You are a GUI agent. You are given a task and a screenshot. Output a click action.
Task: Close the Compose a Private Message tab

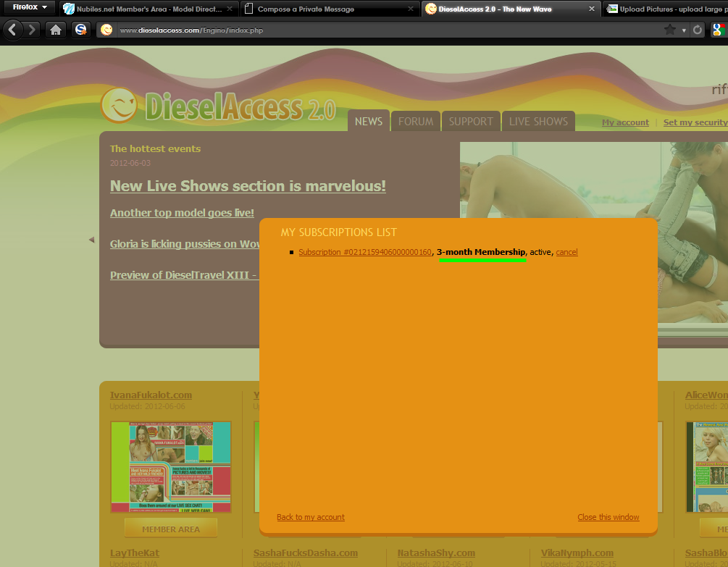coord(411,9)
